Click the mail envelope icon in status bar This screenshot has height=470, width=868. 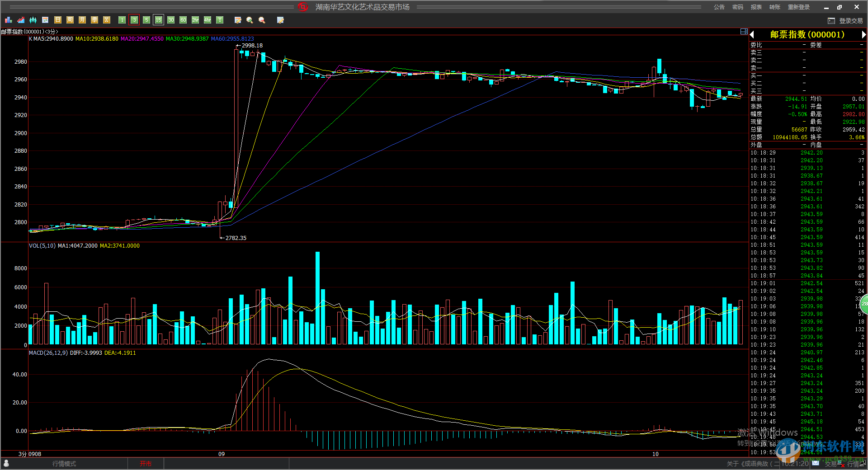tap(815, 463)
